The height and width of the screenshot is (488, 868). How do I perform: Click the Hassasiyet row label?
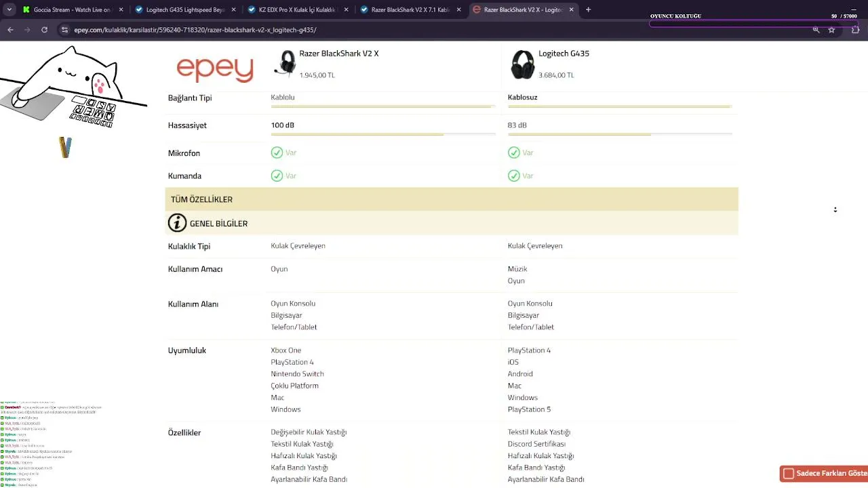(x=187, y=125)
